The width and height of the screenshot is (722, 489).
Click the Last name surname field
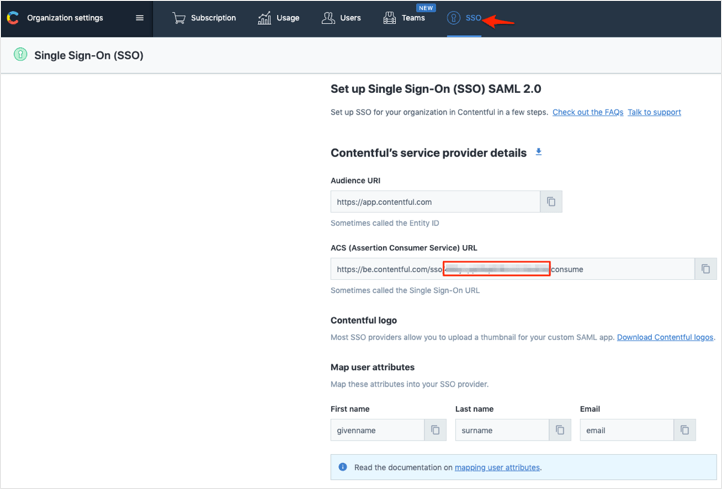click(502, 430)
